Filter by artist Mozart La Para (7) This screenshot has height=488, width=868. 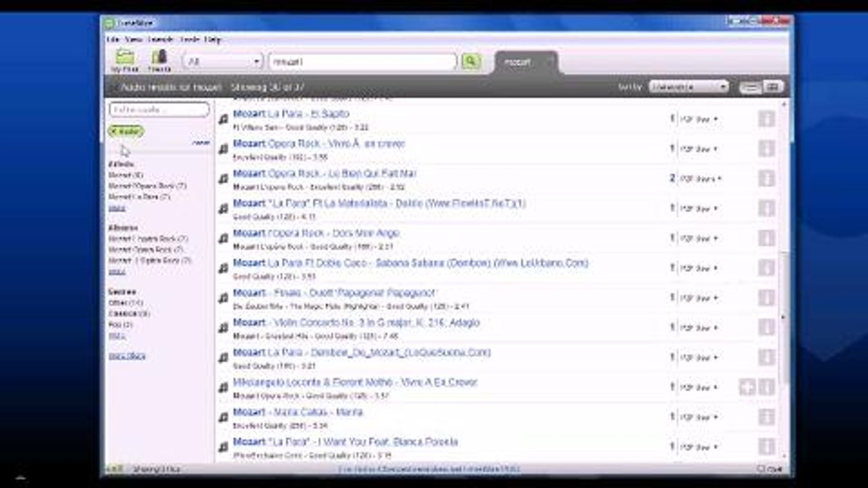point(139,197)
